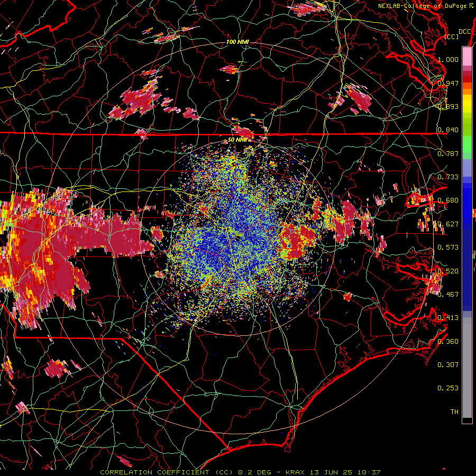Select the 0.307 scale value
The height and width of the screenshot is (476, 476).
tap(448, 365)
